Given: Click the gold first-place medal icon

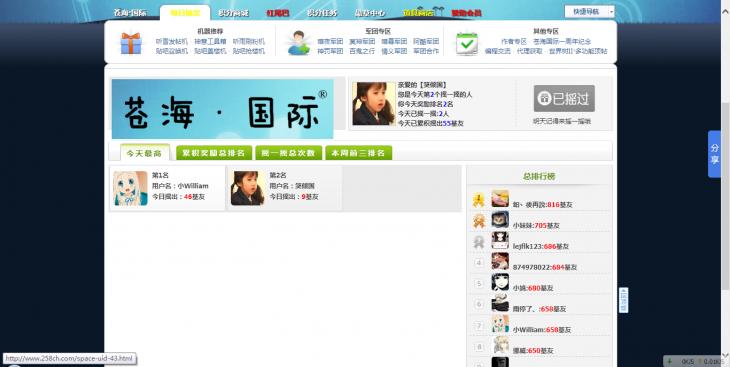Looking at the screenshot, I should click(x=479, y=200).
